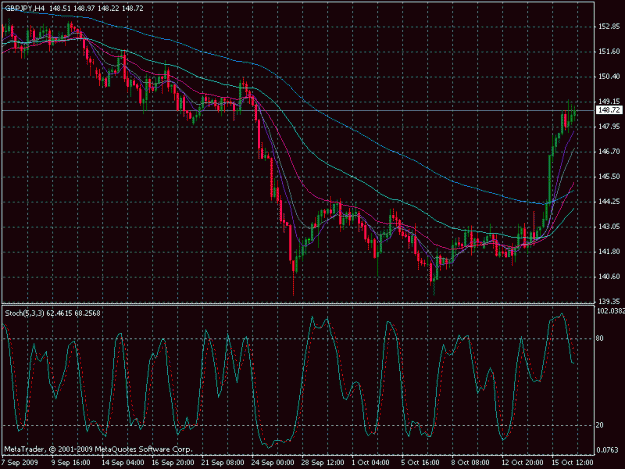Click the 139.35 price axis label
This screenshot has height=469, width=625.
pyautogui.click(x=609, y=301)
